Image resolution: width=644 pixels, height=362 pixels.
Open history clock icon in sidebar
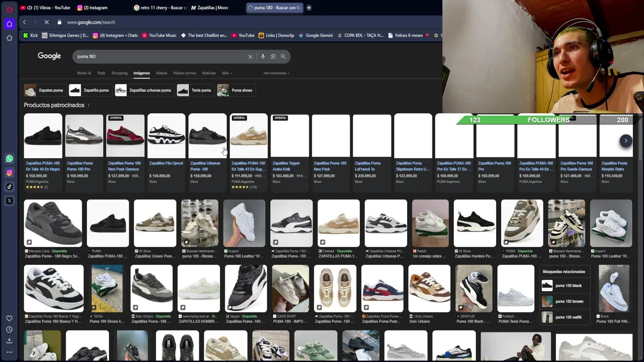click(9, 329)
